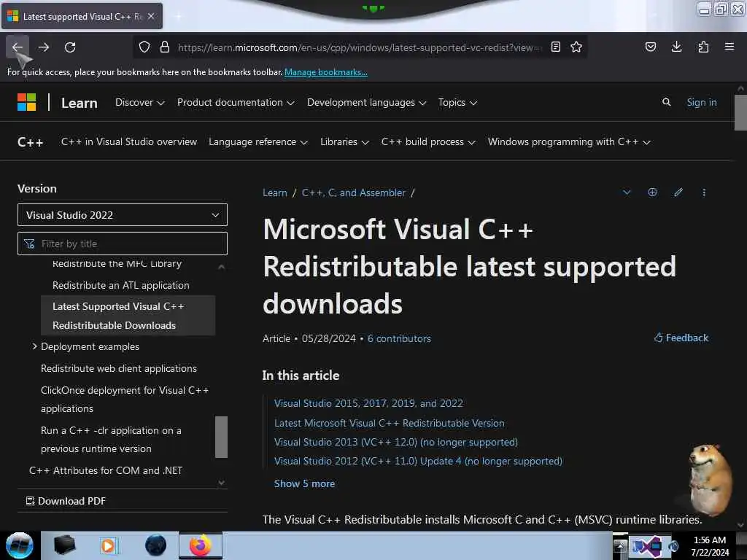Expand the C++ build process menu

428,142
